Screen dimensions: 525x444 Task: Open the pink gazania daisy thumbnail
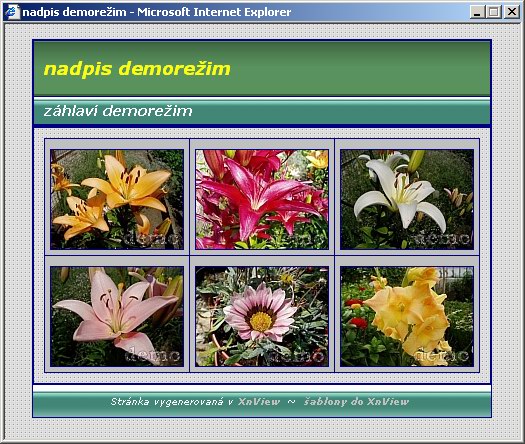click(x=262, y=316)
